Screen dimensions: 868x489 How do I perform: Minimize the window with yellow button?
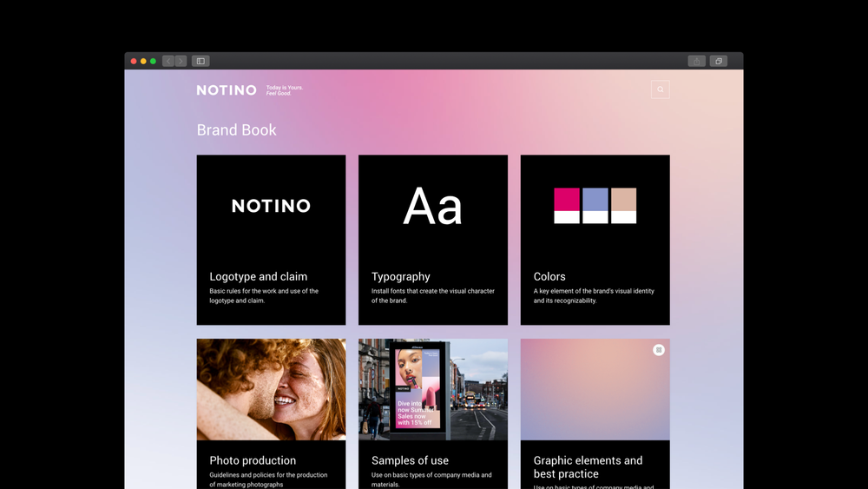click(143, 61)
